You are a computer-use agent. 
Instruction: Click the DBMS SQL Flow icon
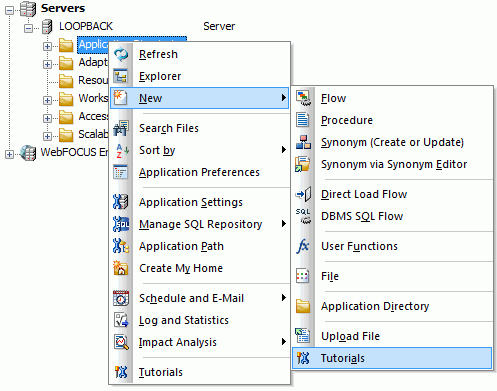coord(303,216)
